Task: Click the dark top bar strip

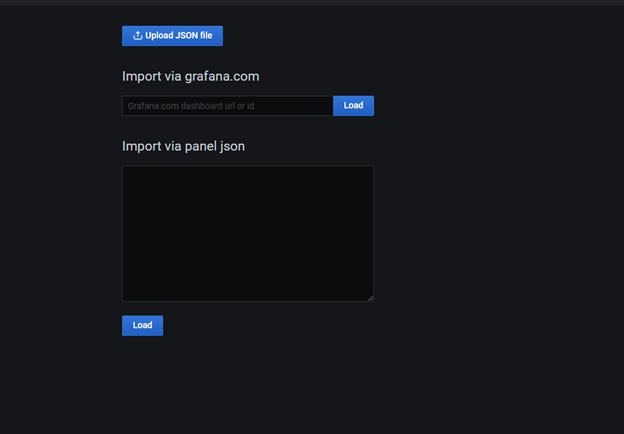Action: 312,3
